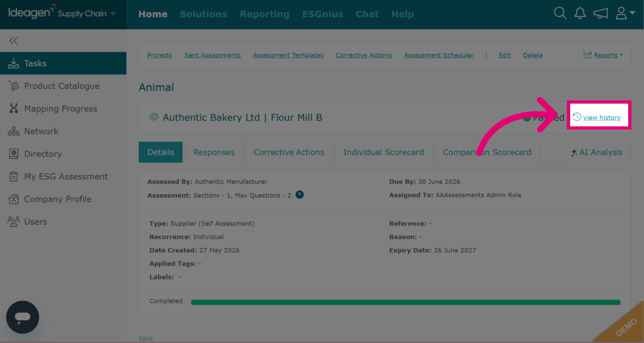Open Mapping Progress in the sidebar
This screenshot has height=343, width=644.
[63, 108]
